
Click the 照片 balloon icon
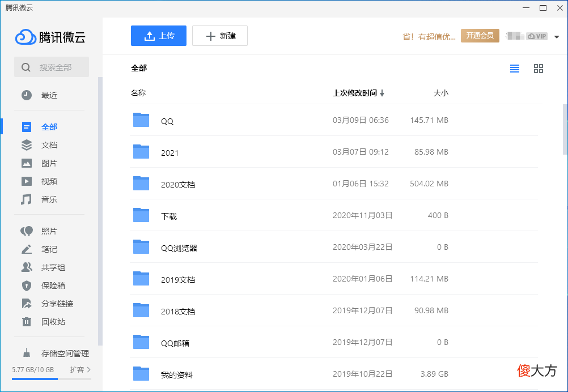click(x=27, y=231)
